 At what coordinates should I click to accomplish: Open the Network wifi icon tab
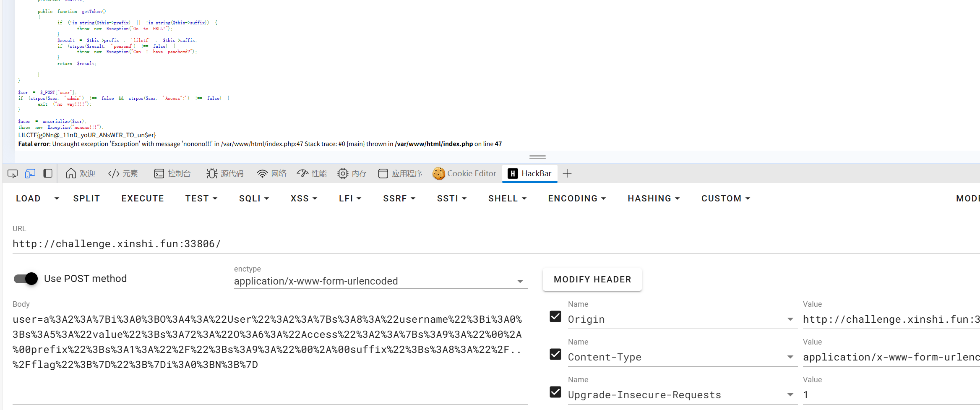click(x=271, y=174)
